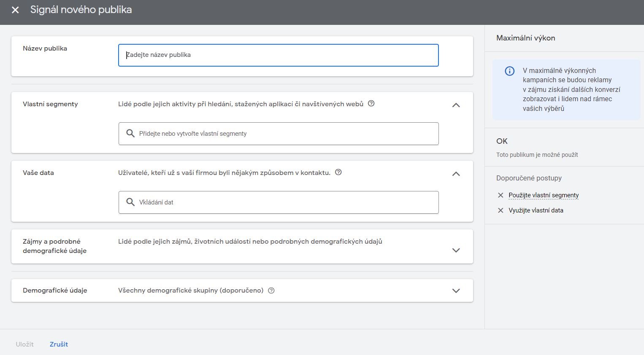Click X icon beside Použijte vlastní segmenty
The height and width of the screenshot is (355, 644).
(x=501, y=195)
